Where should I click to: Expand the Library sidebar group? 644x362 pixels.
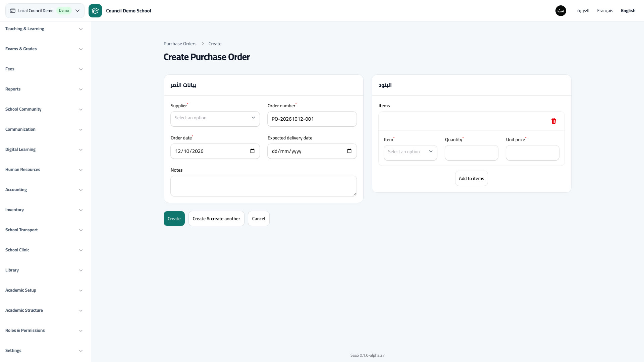(x=44, y=270)
